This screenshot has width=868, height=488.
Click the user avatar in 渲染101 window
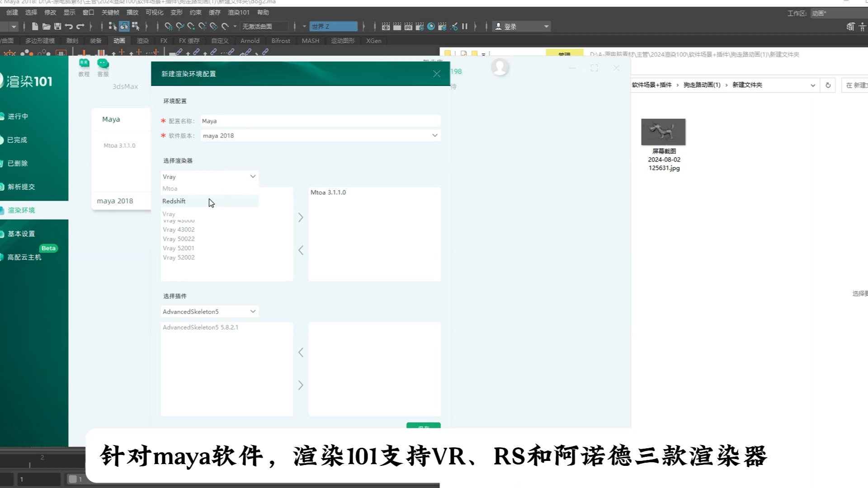pyautogui.click(x=500, y=68)
